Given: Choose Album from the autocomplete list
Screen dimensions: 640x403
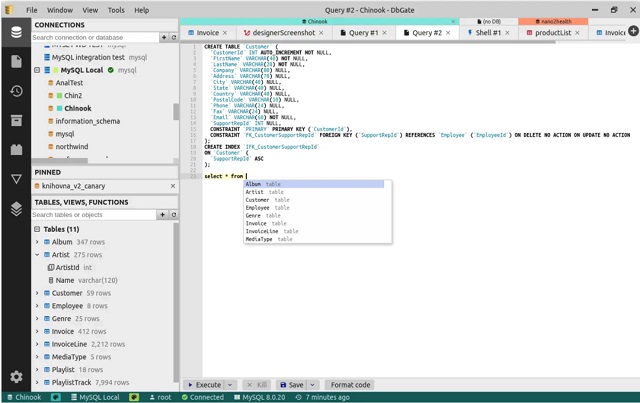Looking at the screenshot, I should [313, 184].
